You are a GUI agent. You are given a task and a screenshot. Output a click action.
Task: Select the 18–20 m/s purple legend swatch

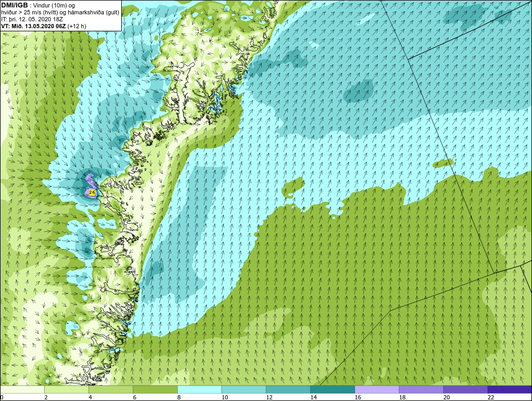(x=421, y=389)
